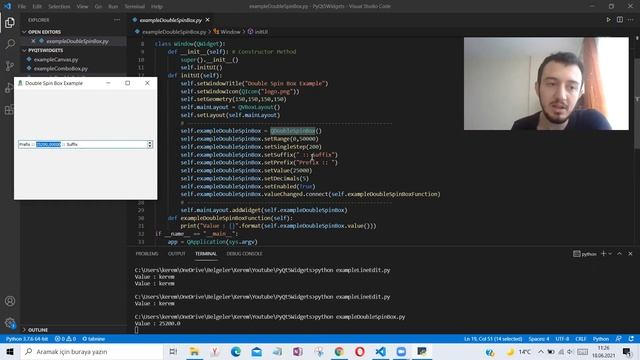Click the notifications bell in status bar
Image resolution: width=640 pixels, height=360 pixels.
pyautogui.click(x=631, y=339)
